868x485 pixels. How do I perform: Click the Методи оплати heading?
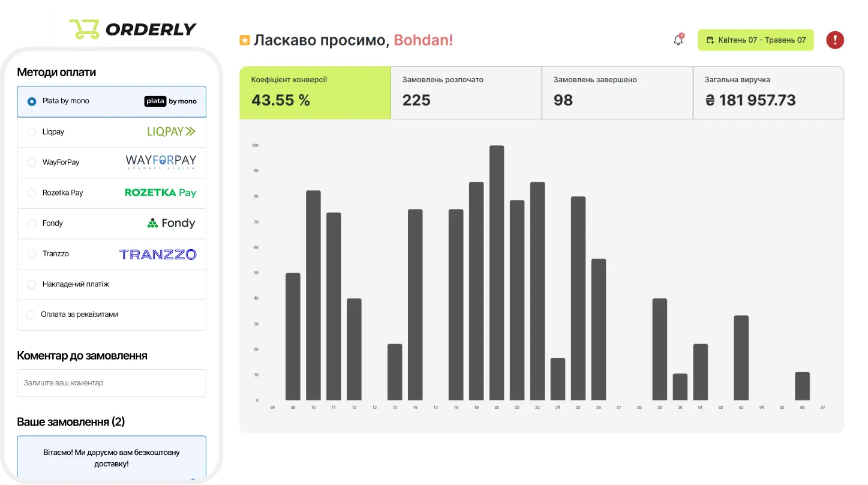click(56, 72)
